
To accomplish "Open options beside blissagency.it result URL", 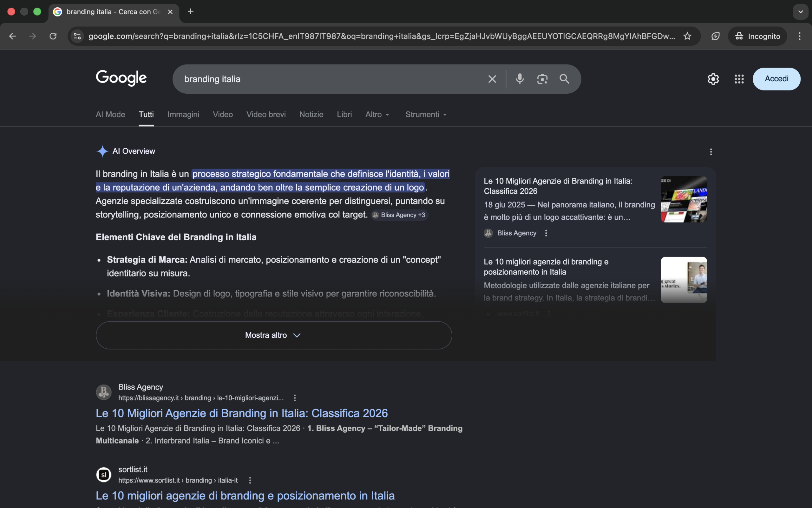I will coord(295,398).
